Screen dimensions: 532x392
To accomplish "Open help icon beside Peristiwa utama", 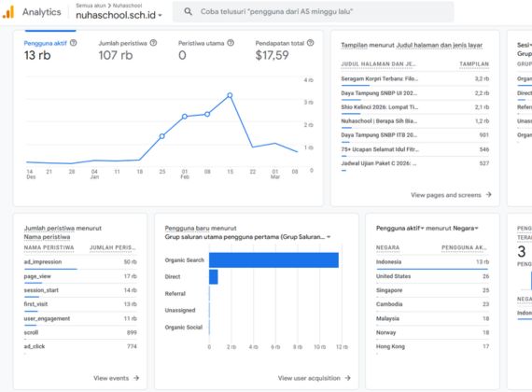I will (231, 43).
